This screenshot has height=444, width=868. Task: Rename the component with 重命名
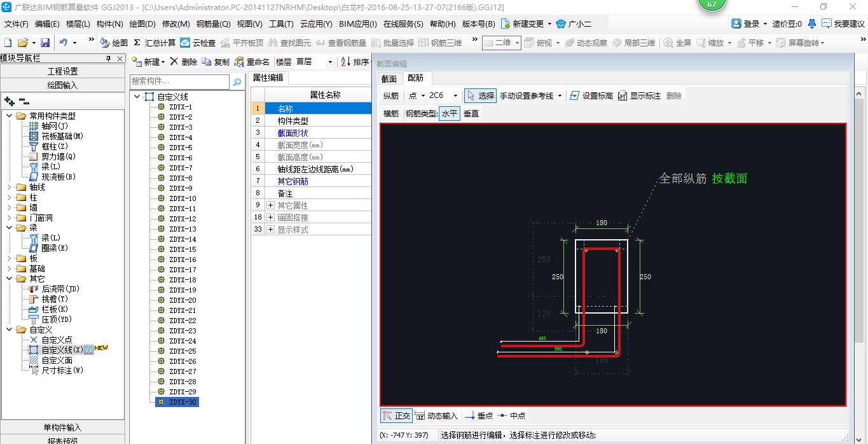252,62
